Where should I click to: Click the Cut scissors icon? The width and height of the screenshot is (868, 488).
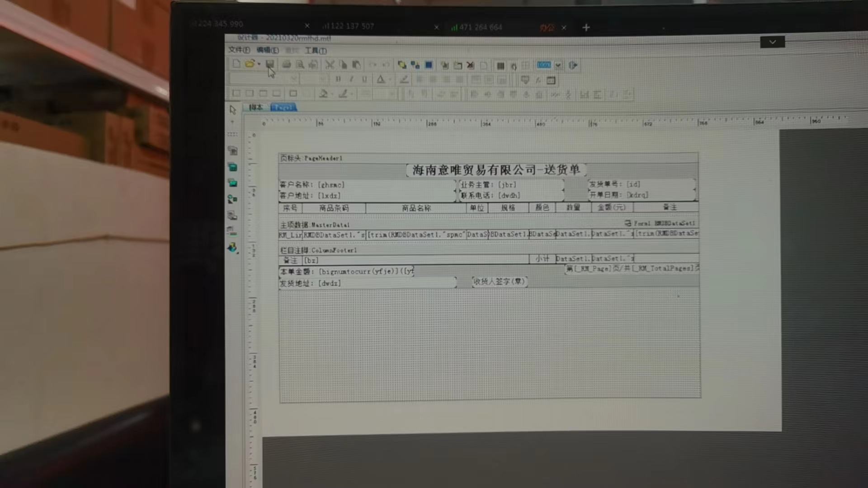[x=330, y=65]
